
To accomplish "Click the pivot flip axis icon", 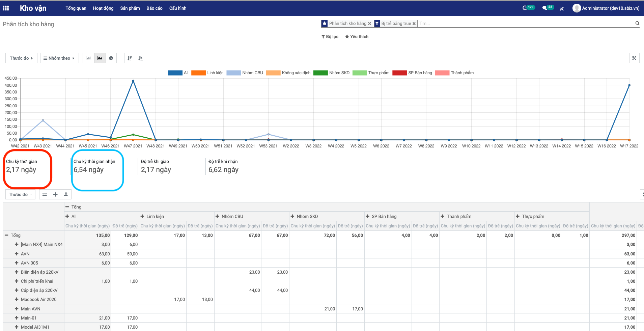I will [45, 194].
